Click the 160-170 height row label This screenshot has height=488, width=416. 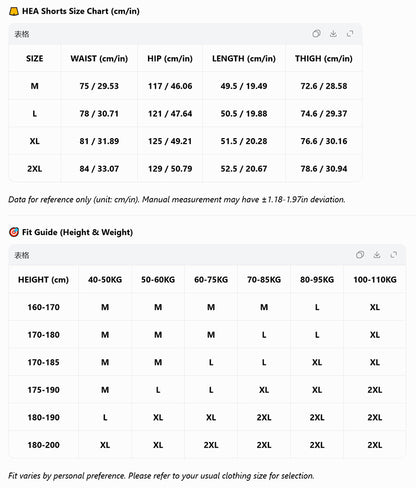click(x=44, y=307)
